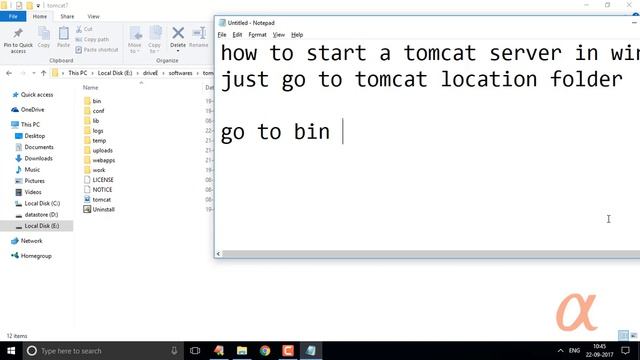This screenshot has width=640, height=360.
Task: Select Music in navigation pane
Action: coord(32,169)
